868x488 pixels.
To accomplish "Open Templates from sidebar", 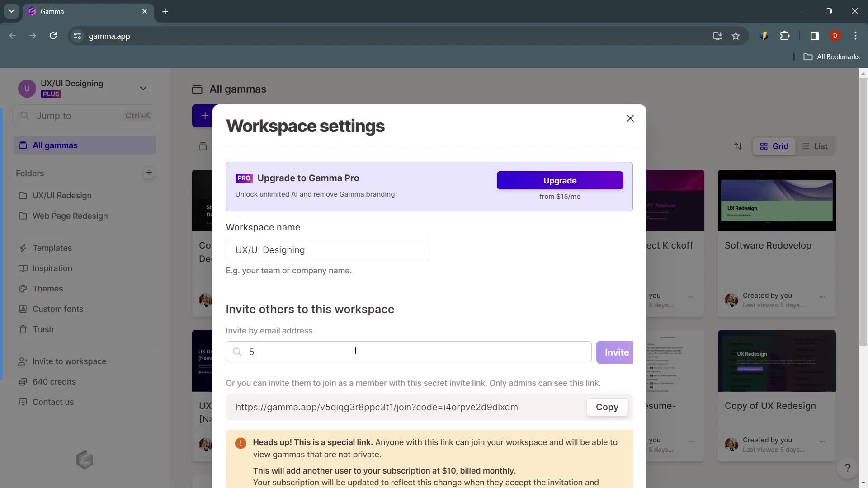I will coord(52,248).
